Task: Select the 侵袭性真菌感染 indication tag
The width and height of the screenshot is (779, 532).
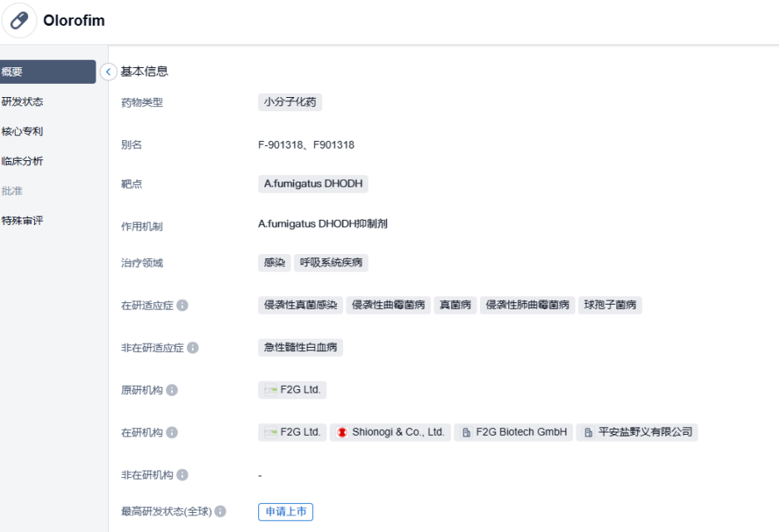Action: (x=300, y=305)
